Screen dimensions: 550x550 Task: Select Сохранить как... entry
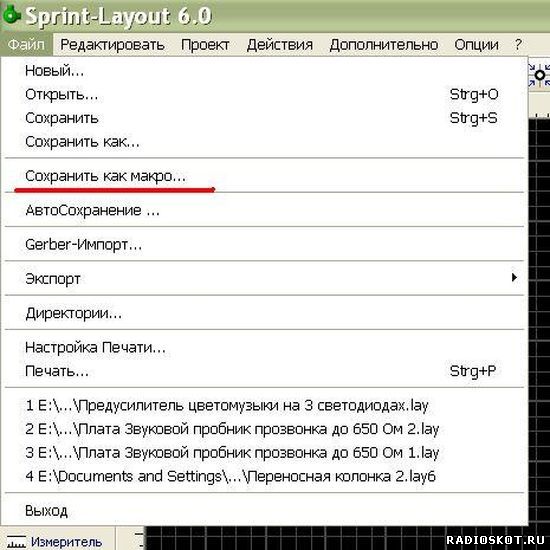point(264,142)
